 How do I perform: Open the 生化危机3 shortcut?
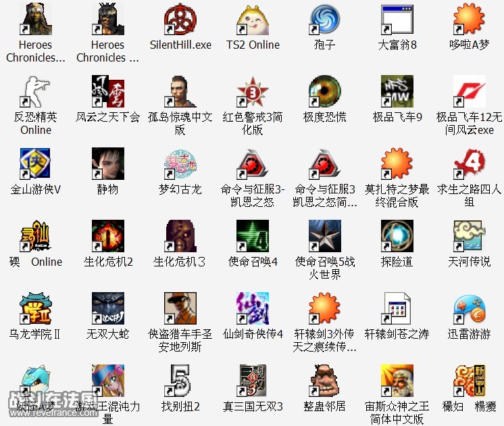click(180, 236)
